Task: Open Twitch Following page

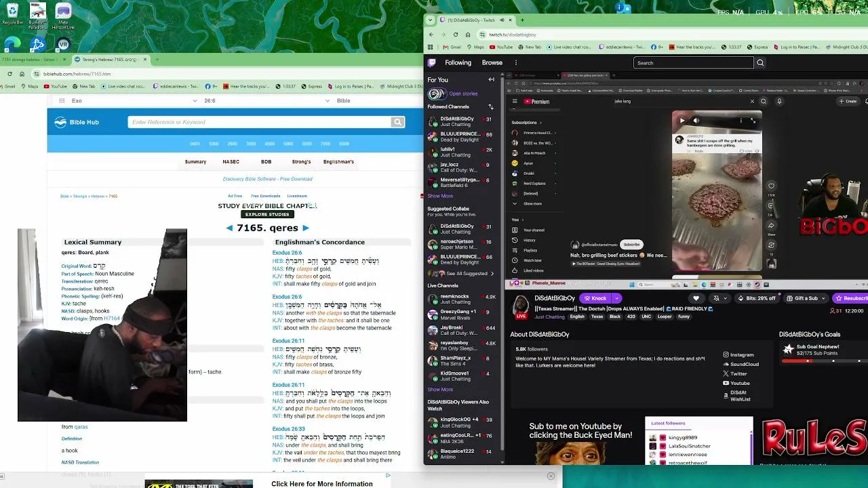Action: pos(458,63)
